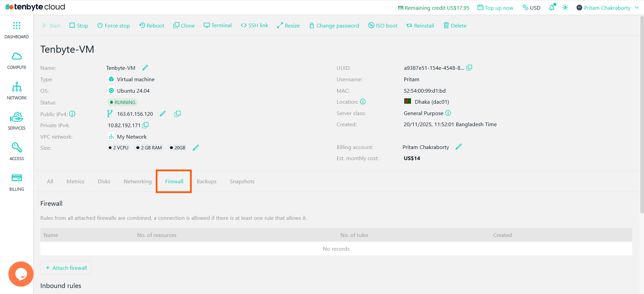Image resolution: width=644 pixels, height=294 pixels.
Task: Click the Created column header
Action: (x=502, y=235)
